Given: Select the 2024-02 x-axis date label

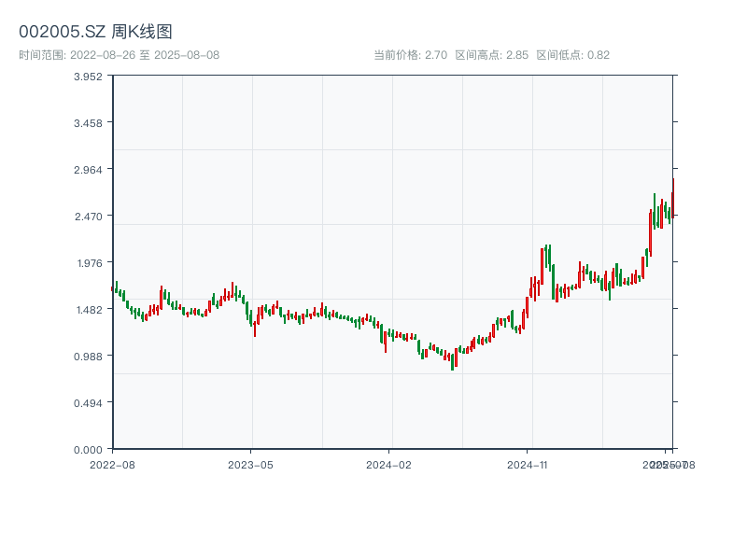Looking at the screenshot, I should click(389, 464).
